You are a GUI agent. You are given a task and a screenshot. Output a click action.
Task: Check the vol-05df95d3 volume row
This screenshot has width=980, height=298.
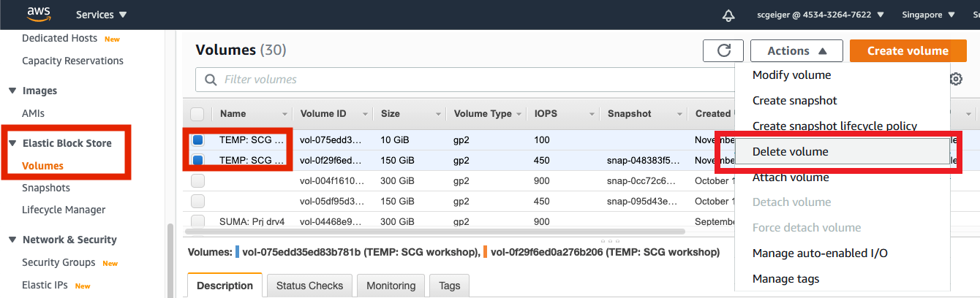(x=198, y=201)
